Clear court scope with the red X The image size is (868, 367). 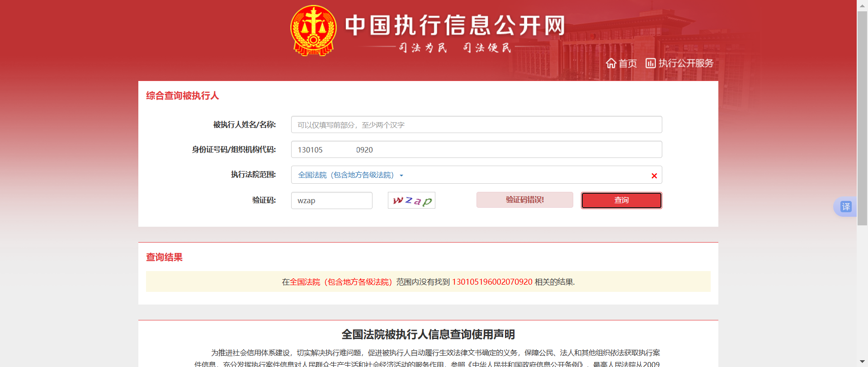pos(654,176)
